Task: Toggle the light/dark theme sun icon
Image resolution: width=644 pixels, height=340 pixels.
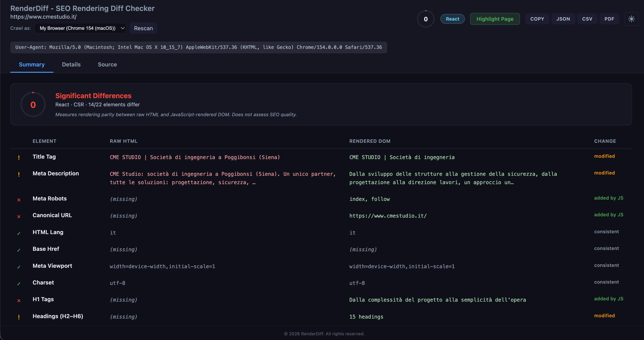Action: click(631, 19)
